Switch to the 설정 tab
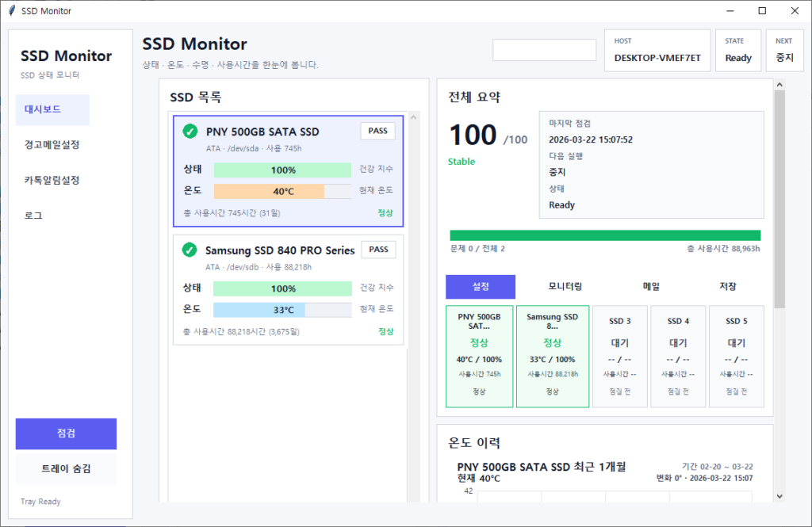Viewport: 812px width, 527px height. pos(481,287)
